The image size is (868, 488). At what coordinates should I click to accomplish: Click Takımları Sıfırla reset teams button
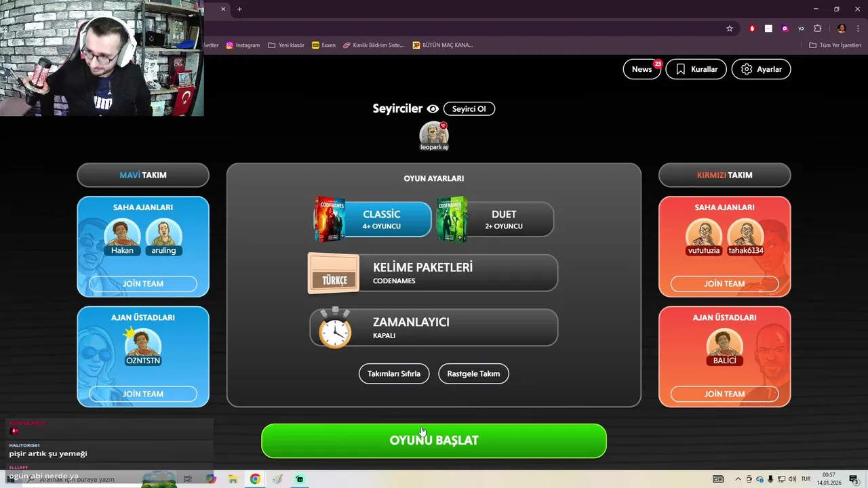(x=394, y=373)
